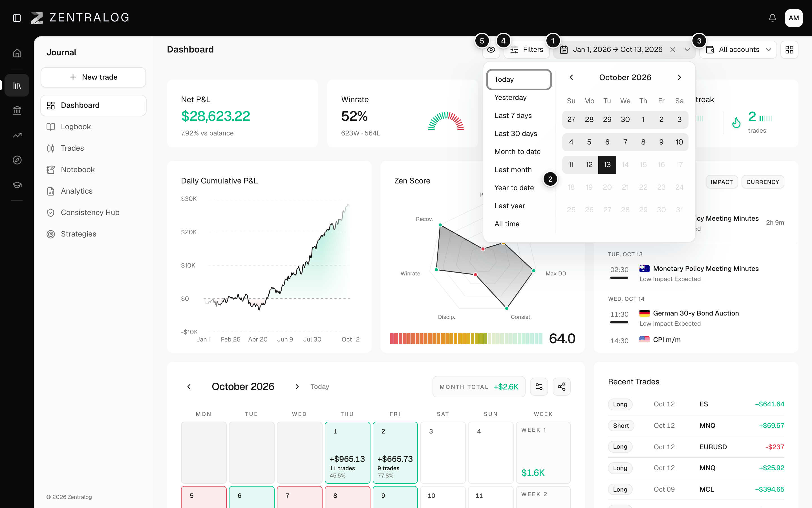The image size is (812, 508).
Task: Choose Last 7 days preset
Action: (x=519, y=116)
